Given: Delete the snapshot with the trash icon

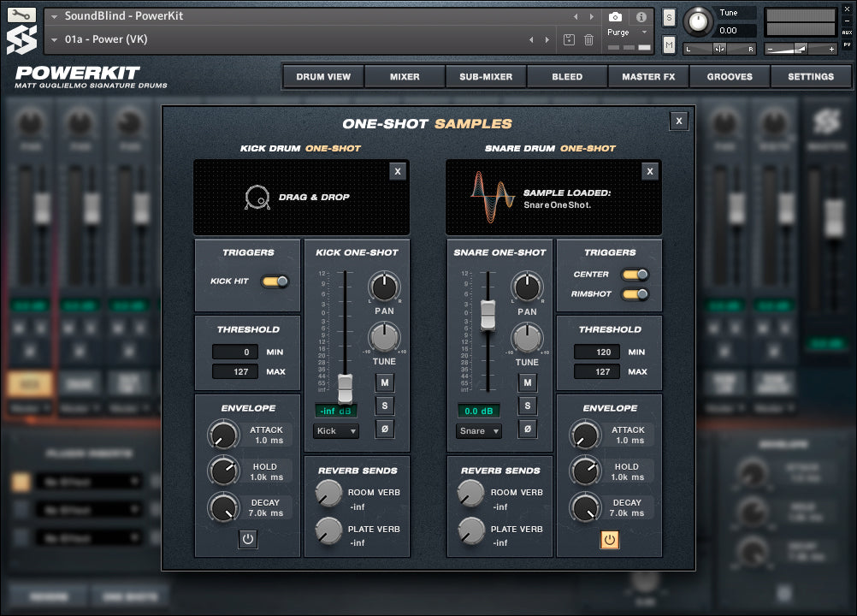Looking at the screenshot, I should pos(588,39).
